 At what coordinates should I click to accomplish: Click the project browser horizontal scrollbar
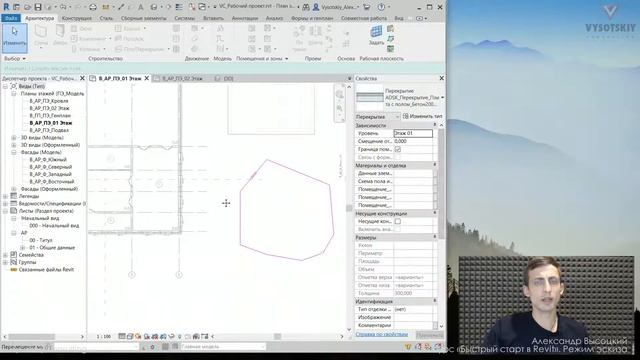click(x=32, y=337)
